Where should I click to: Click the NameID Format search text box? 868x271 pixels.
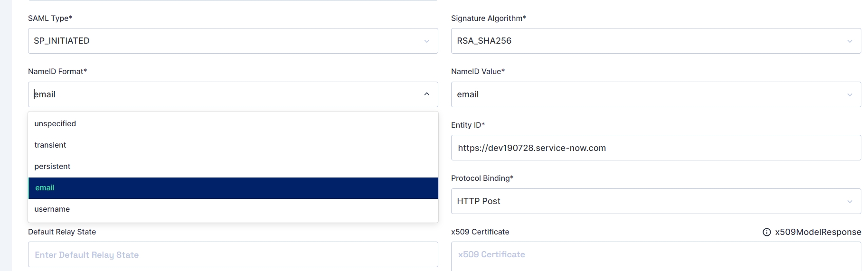tap(223, 94)
